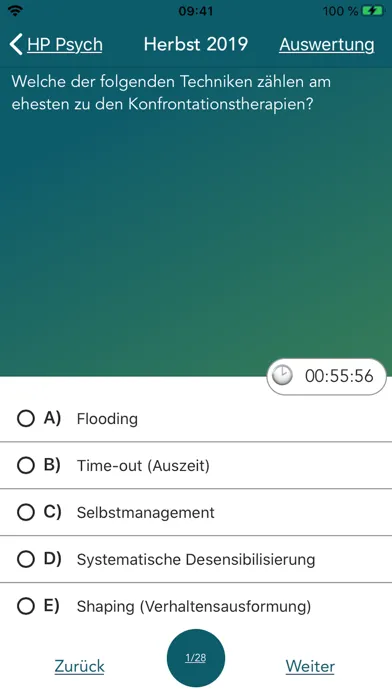Tap the 00:55:56 timer display
Image resolution: width=392 pixels, height=696 pixels.
327,376
